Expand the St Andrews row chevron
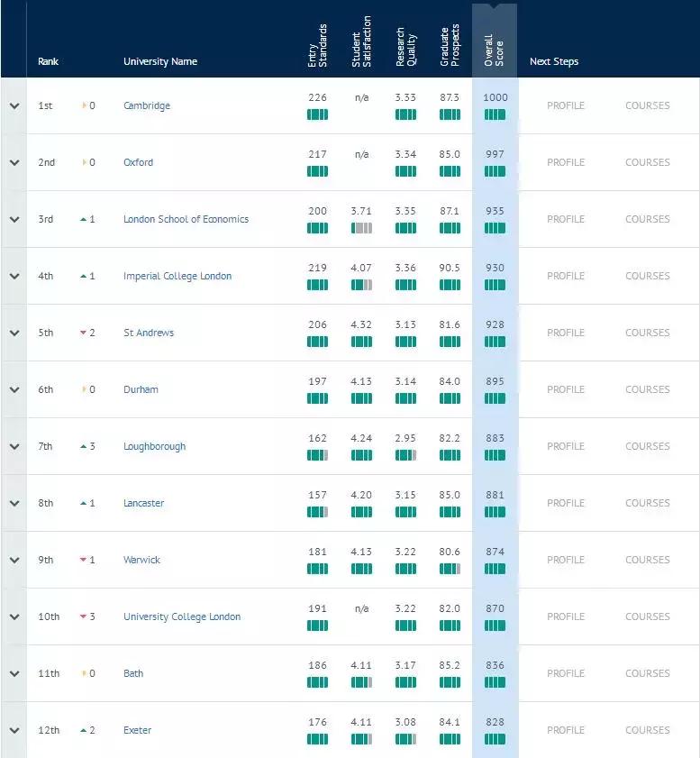This screenshot has width=700, height=758. pos(14,333)
